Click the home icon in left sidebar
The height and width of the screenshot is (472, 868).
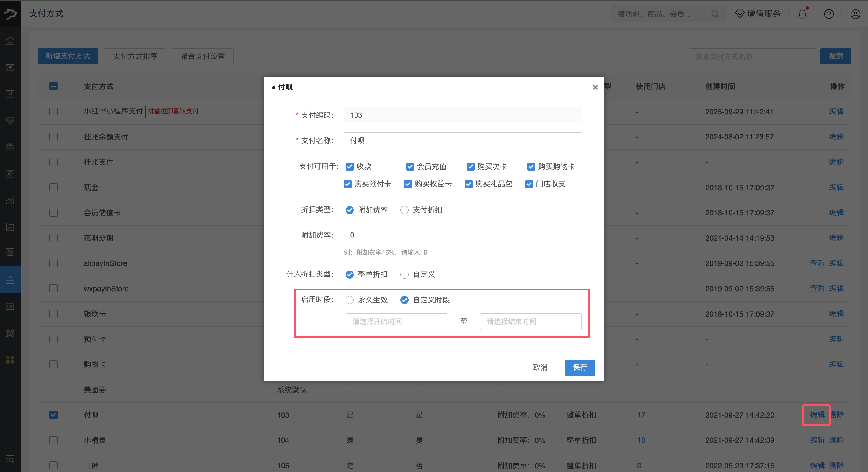click(x=10, y=41)
